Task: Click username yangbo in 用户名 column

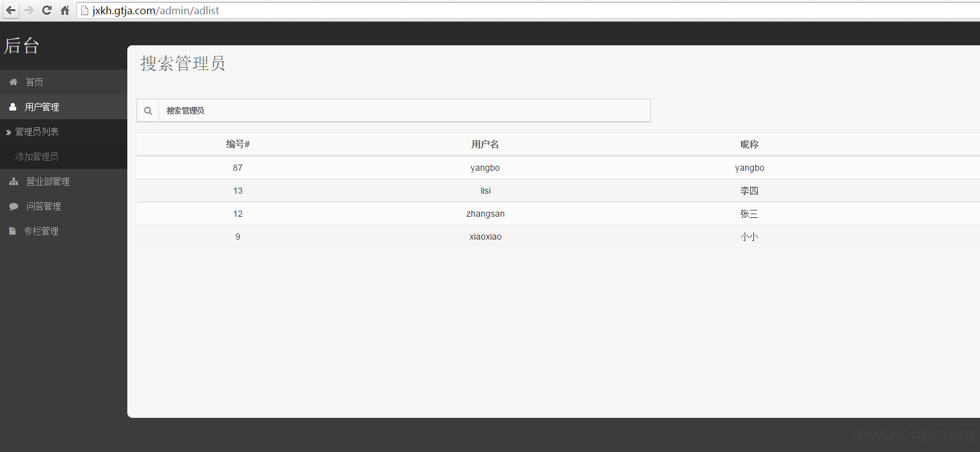Action: [485, 168]
